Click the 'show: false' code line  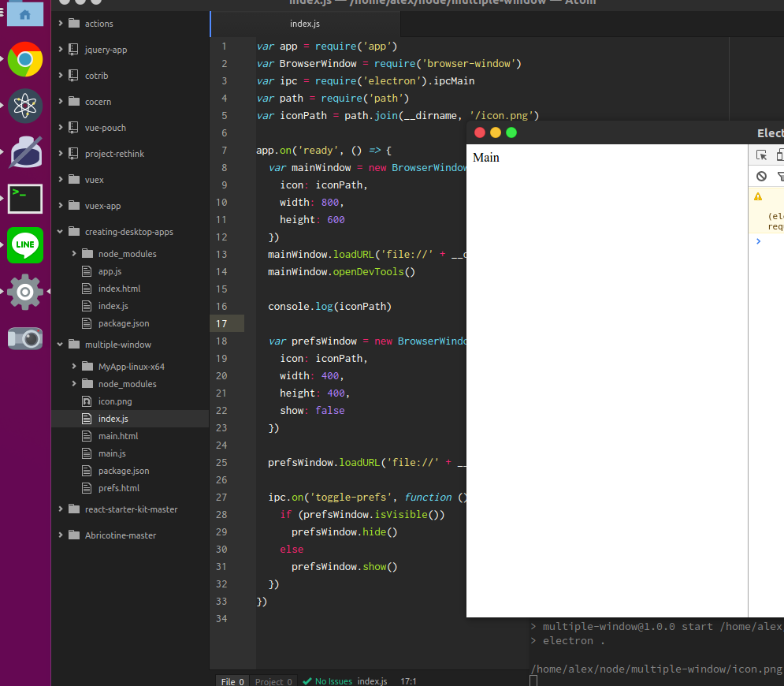[312, 410]
